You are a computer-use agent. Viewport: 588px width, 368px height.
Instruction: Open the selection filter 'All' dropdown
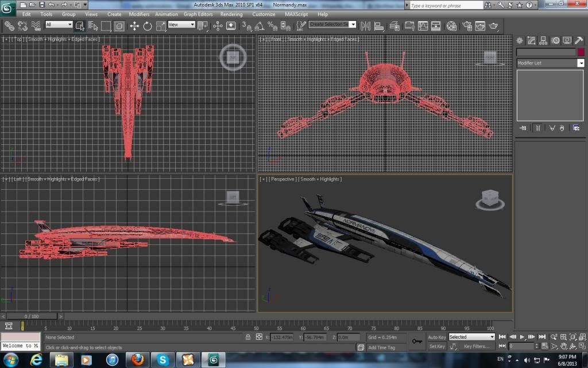point(59,25)
